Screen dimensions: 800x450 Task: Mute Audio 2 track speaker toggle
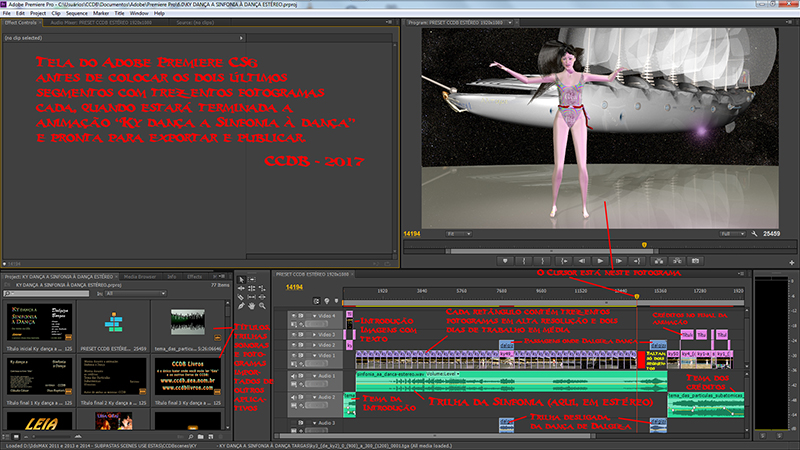tap(293, 397)
